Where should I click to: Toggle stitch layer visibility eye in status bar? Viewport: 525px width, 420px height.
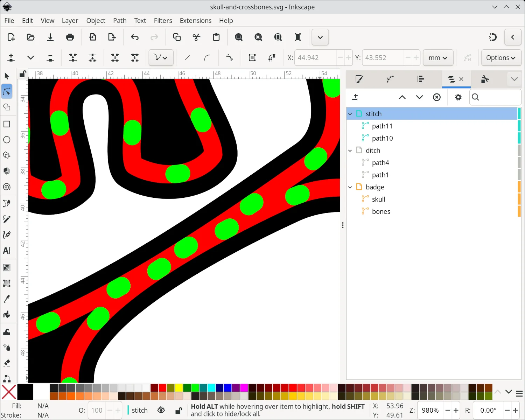[161, 410]
